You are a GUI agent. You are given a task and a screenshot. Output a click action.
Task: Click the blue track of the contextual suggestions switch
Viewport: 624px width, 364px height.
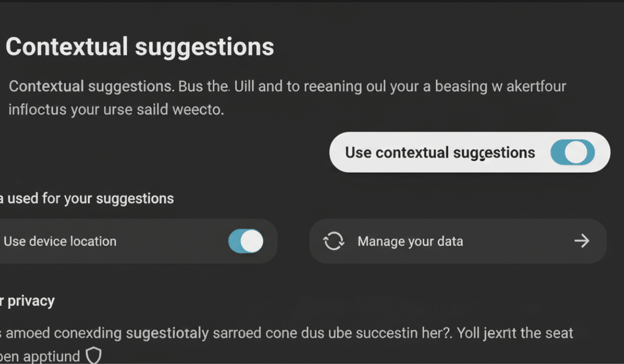pyautogui.click(x=558, y=153)
